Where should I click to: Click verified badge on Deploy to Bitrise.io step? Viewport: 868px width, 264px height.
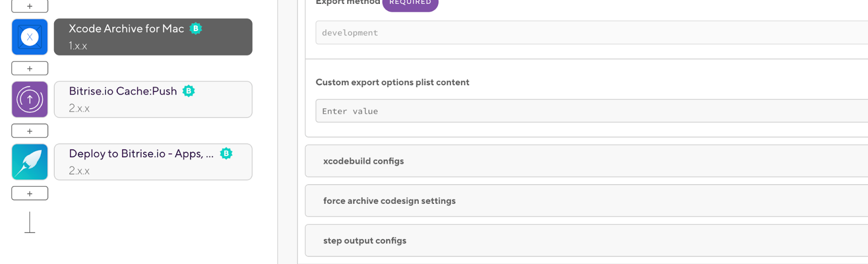pos(226,153)
